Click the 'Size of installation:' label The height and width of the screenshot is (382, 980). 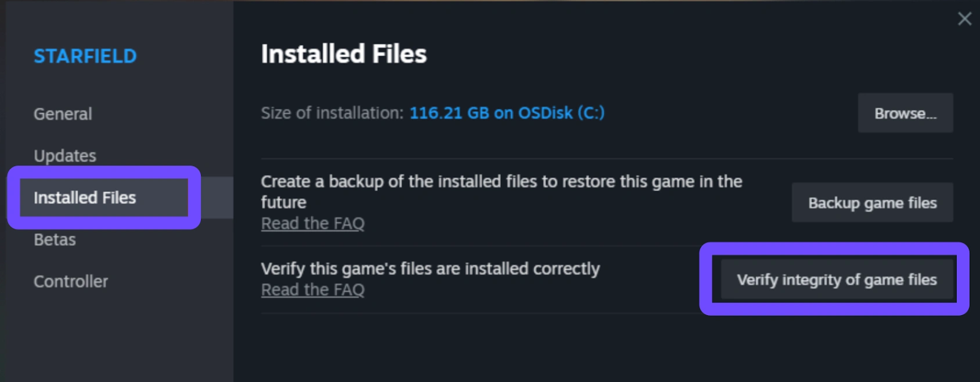332,113
